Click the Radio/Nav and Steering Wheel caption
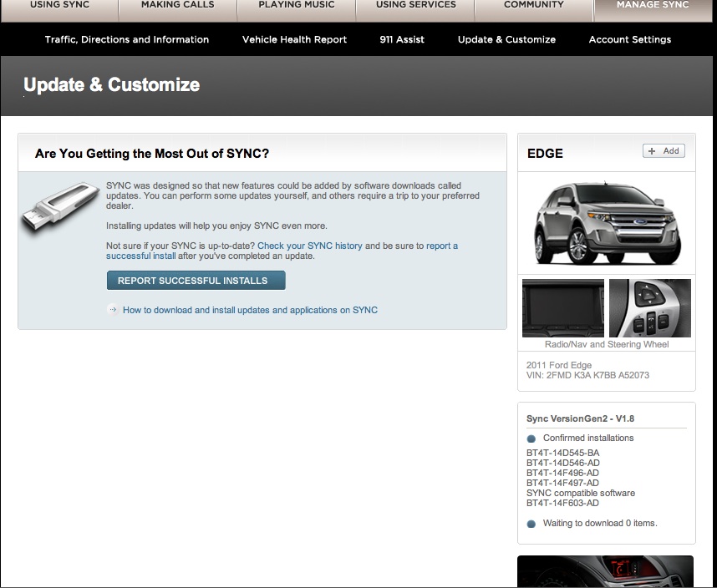Viewport: 717px width, 588px height. click(x=607, y=344)
